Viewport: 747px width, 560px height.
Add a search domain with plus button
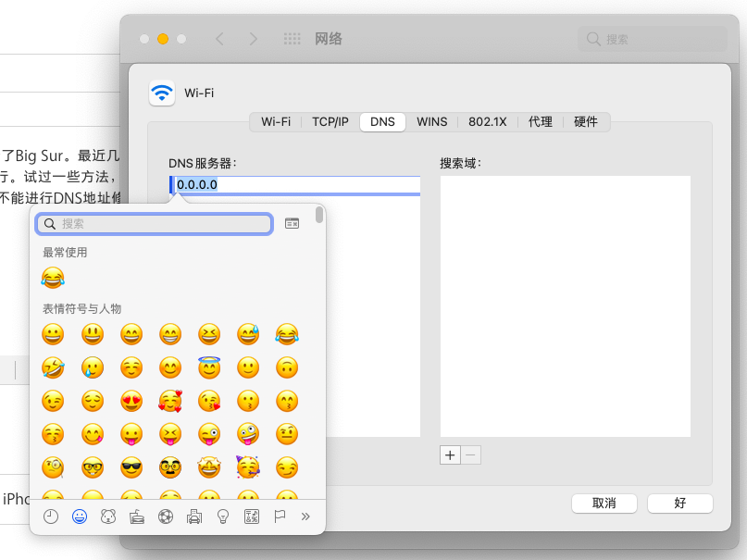450,455
